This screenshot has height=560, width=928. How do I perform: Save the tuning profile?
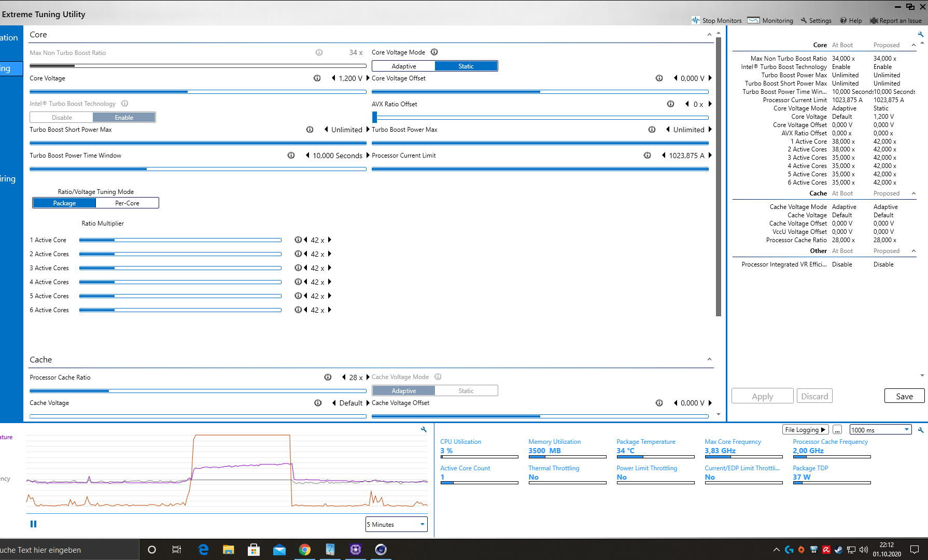tap(905, 396)
